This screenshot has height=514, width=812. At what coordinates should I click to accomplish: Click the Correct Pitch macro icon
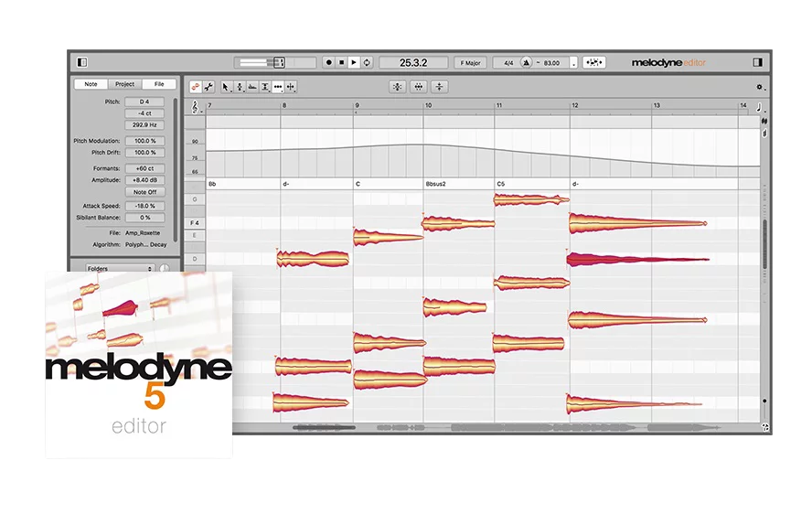[397, 87]
